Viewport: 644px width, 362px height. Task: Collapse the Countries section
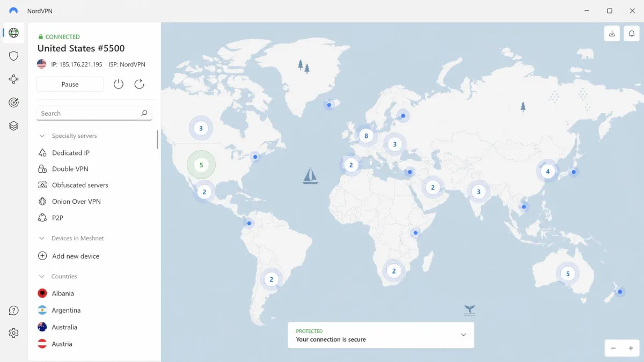click(42, 276)
